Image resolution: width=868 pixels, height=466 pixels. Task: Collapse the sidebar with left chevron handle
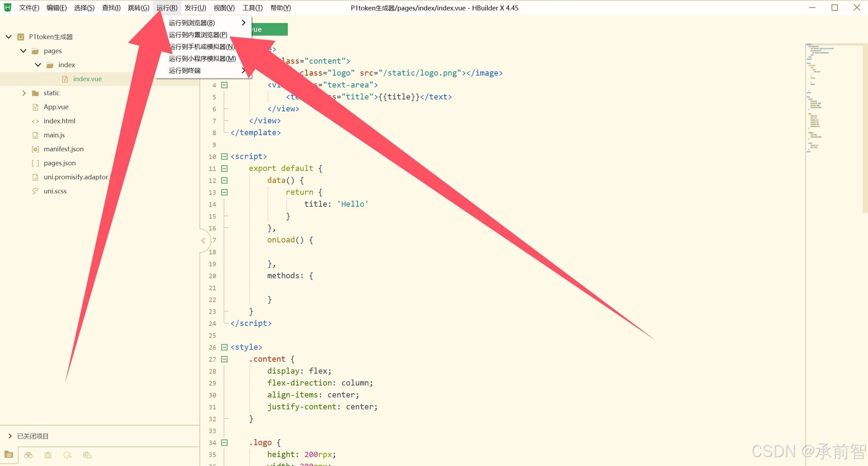click(203, 241)
